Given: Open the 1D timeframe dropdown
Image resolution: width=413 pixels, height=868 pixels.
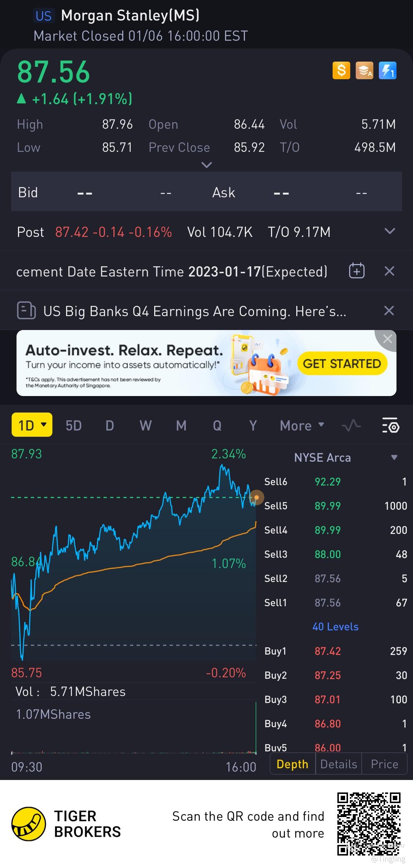Looking at the screenshot, I should [32, 425].
